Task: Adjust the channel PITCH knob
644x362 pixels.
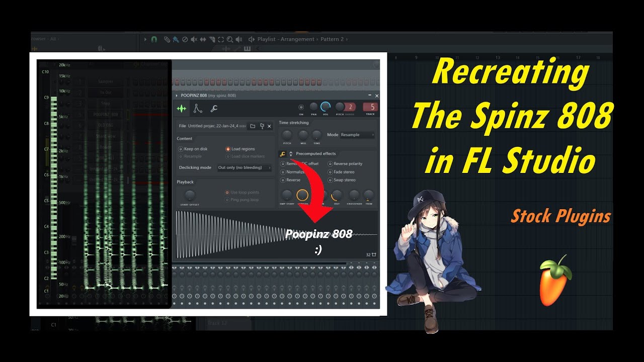Action: pyautogui.click(x=340, y=107)
